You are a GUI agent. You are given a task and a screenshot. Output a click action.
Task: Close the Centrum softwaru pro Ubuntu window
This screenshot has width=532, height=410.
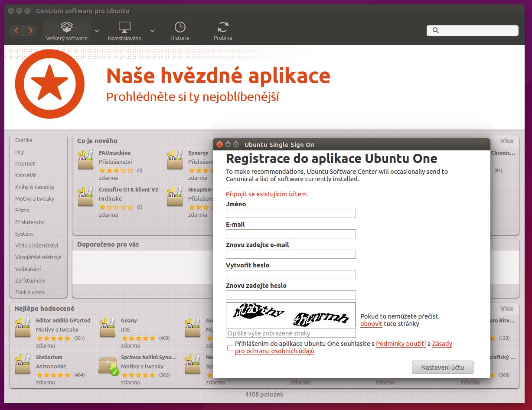11,10
